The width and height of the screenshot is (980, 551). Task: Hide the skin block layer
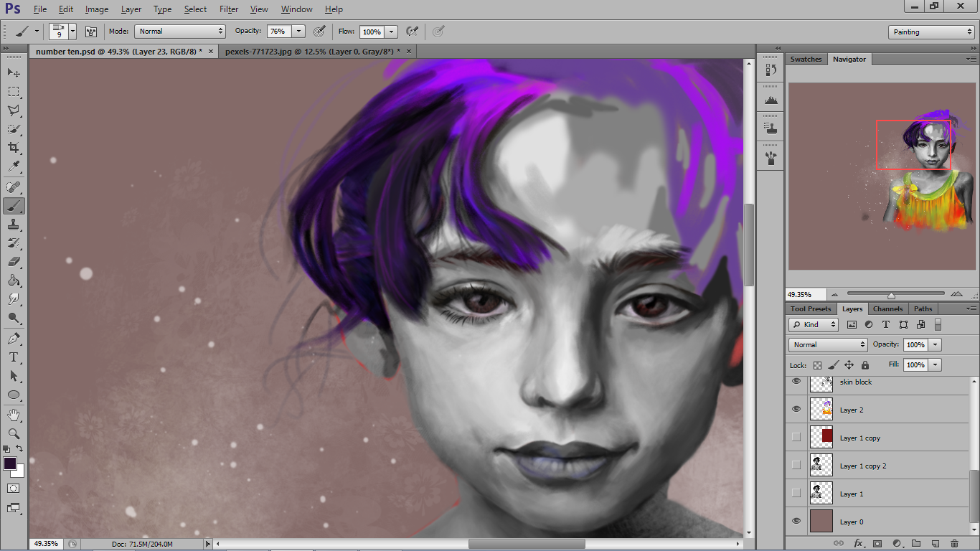(x=796, y=382)
